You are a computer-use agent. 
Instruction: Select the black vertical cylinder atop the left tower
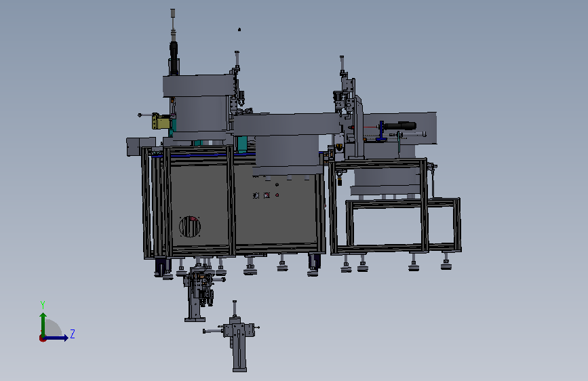(x=174, y=58)
